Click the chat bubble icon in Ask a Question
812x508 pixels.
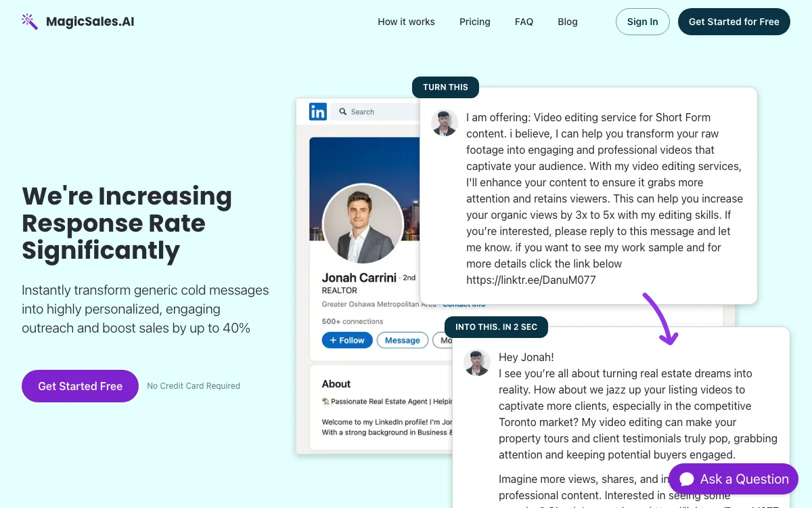(x=687, y=480)
